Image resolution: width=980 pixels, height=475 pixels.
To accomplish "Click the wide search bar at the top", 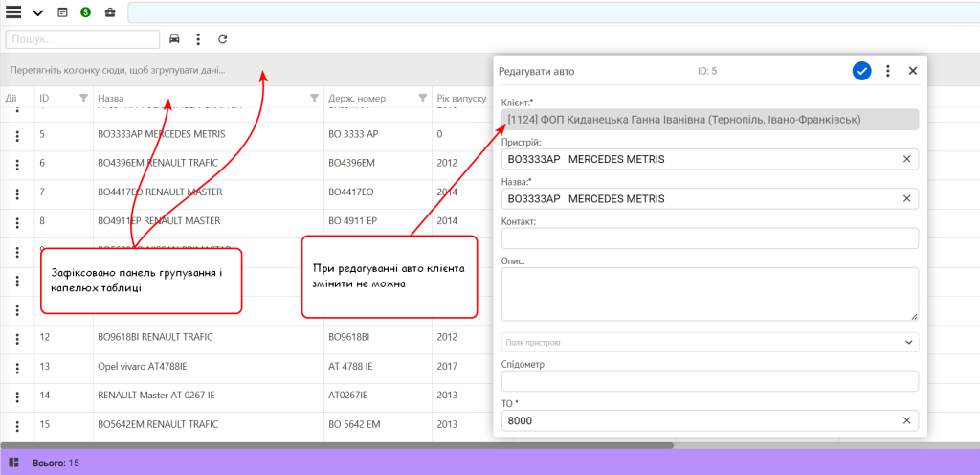I will pyautogui.click(x=554, y=11).
